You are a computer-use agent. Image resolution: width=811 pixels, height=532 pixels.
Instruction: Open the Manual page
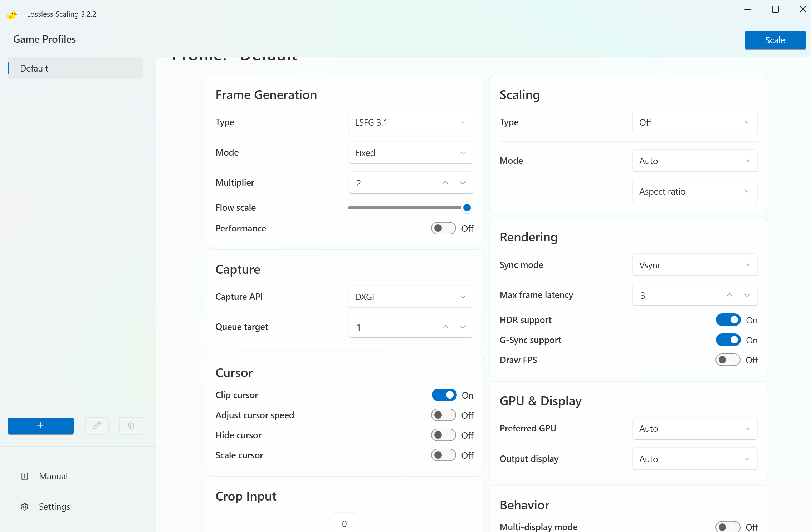pos(53,476)
